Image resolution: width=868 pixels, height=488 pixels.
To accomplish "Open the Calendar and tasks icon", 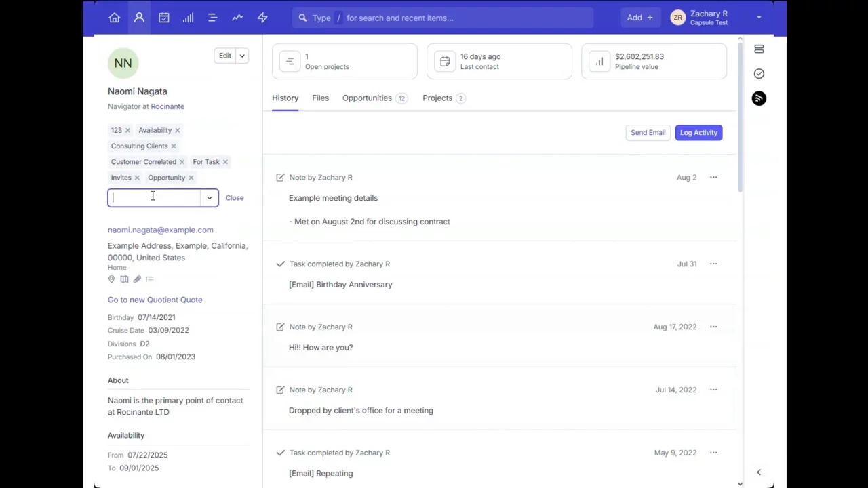I will pos(163,18).
